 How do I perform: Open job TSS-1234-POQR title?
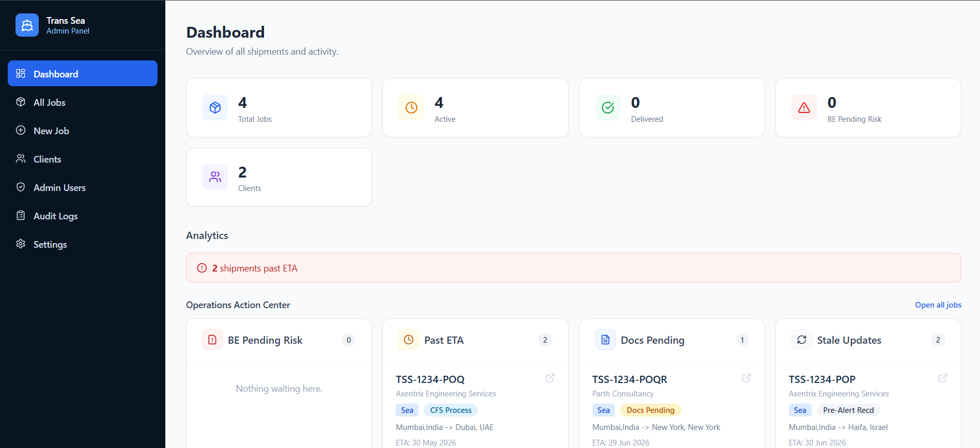[630, 379]
